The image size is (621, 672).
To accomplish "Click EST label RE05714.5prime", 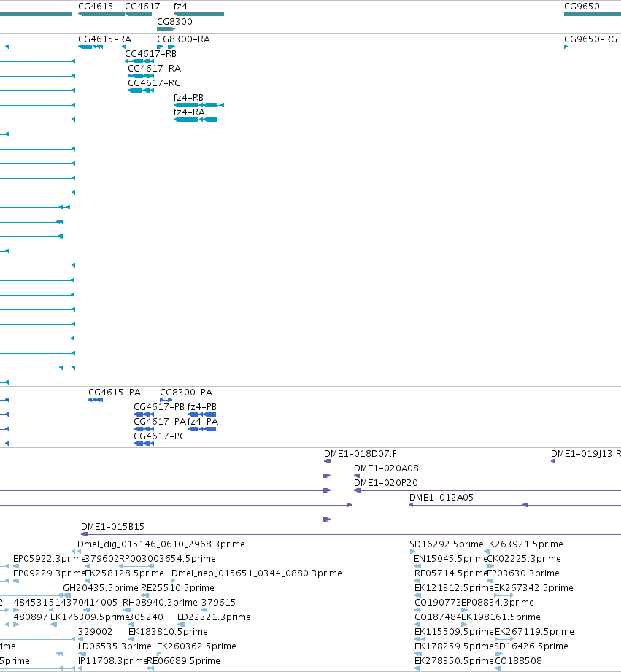I will tap(450, 573).
